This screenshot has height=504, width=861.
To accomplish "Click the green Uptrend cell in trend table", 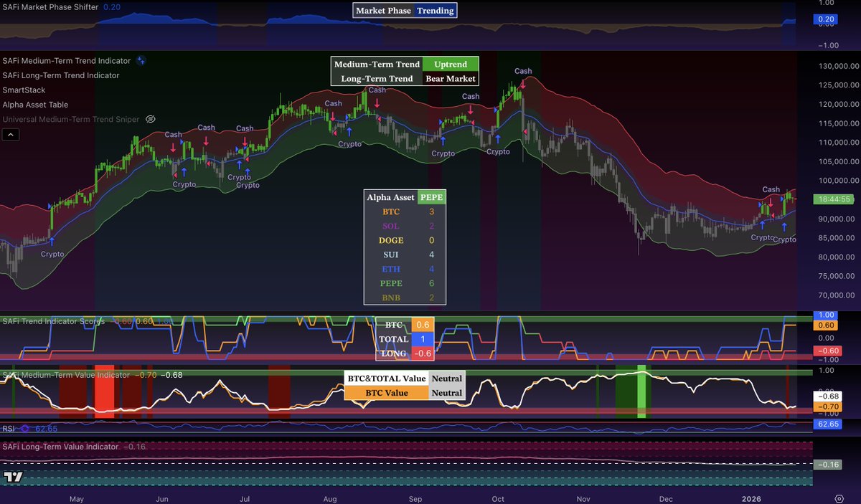I will point(450,65).
